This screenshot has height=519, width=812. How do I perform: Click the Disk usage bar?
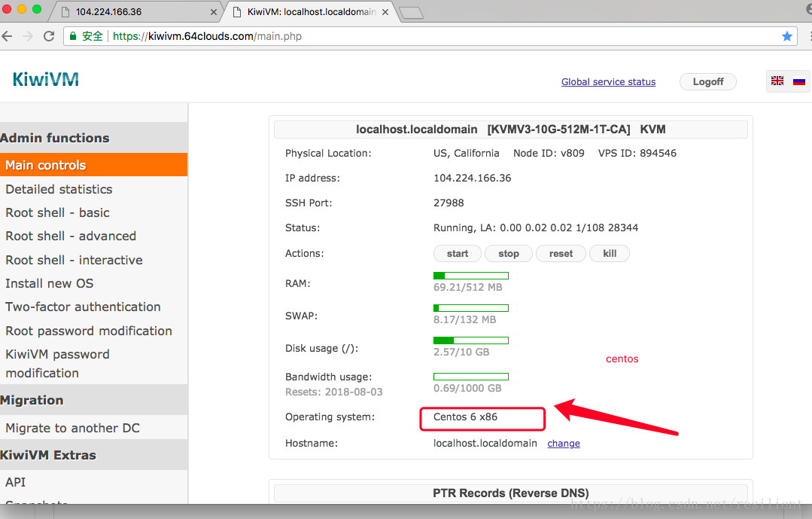[471, 340]
